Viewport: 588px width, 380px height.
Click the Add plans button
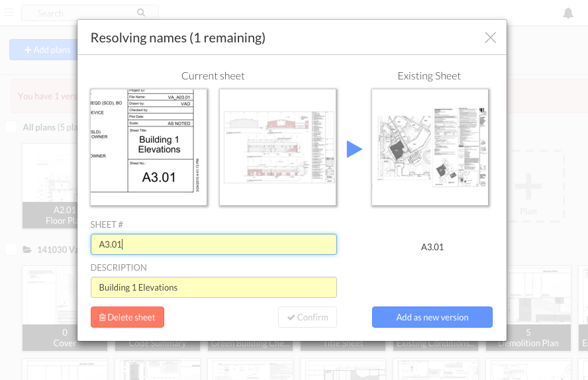point(44,50)
